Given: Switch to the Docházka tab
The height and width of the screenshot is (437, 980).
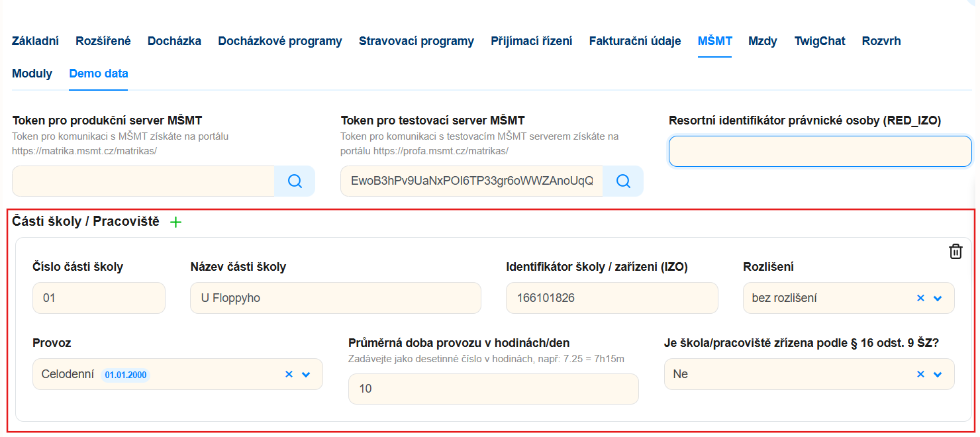Looking at the screenshot, I should (175, 41).
